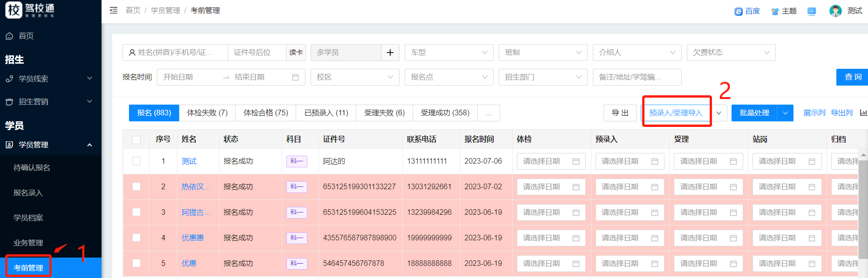Click the 查询 button
The image size is (868, 278).
[852, 77]
